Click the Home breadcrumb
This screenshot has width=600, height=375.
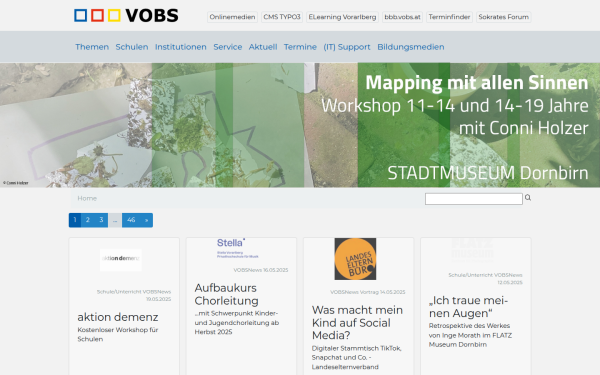[x=87, y=198]
